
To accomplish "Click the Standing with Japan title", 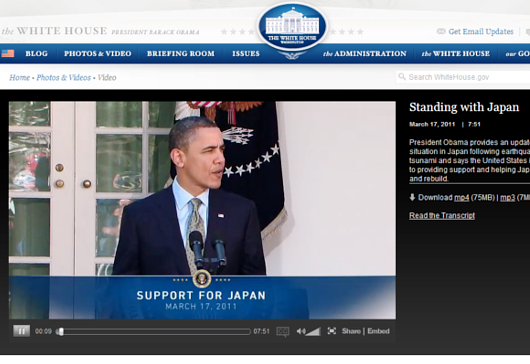I will click(464, 107).
